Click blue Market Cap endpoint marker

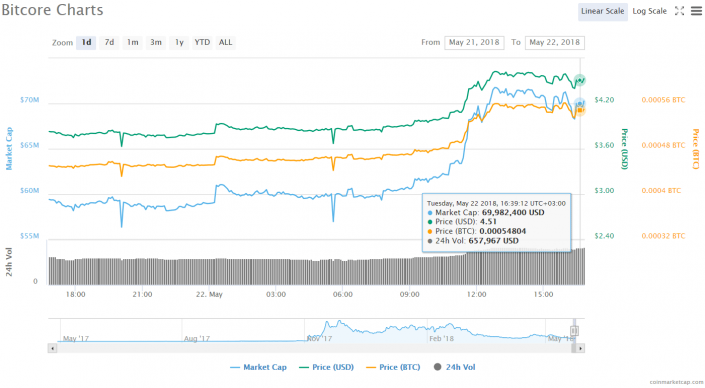click(580, 104)
